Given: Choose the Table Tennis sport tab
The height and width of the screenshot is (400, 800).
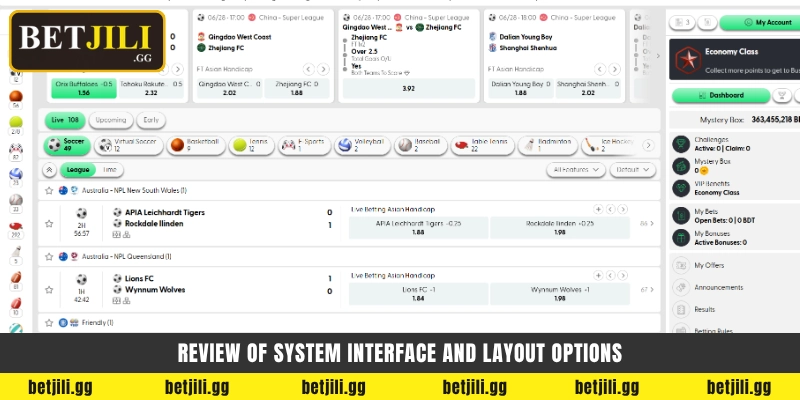Looking at the screenshot, I should 482,145.
